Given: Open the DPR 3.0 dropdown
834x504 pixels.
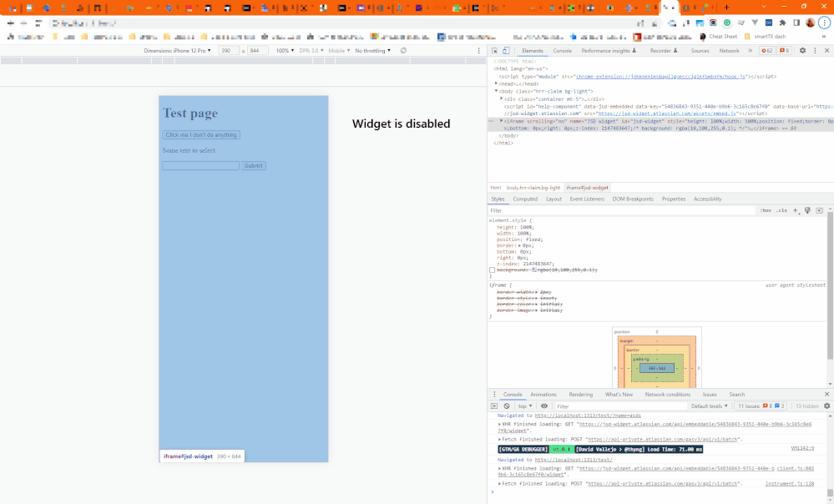Looking at the screenshot, I should pos(311,51).
